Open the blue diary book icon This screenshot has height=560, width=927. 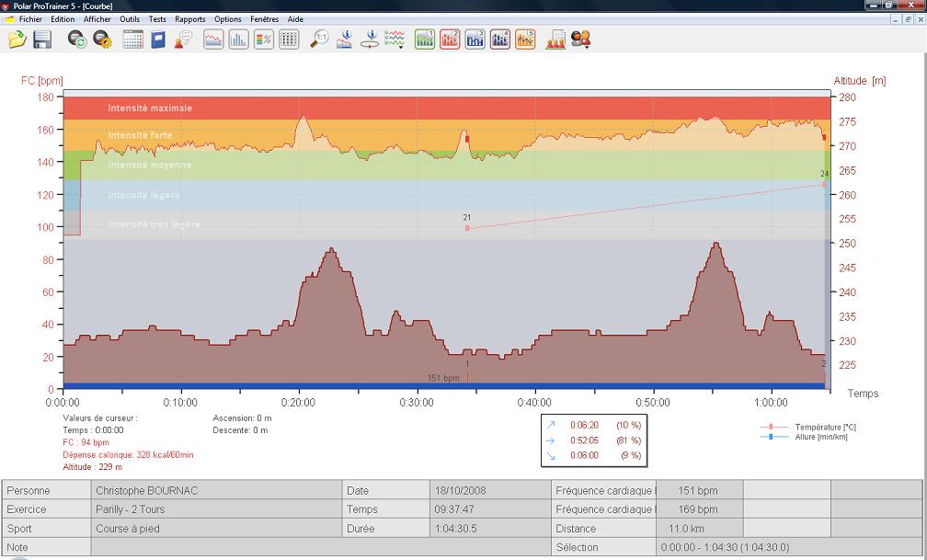pos(158,40)
